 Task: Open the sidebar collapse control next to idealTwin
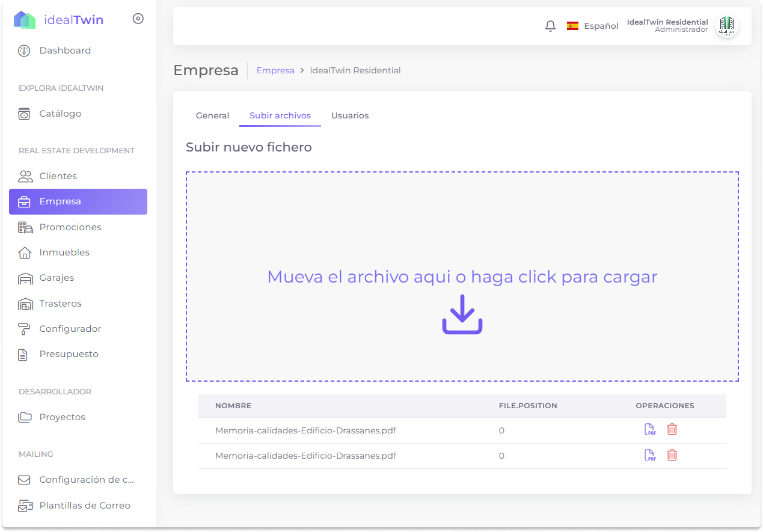click(138, 19)
